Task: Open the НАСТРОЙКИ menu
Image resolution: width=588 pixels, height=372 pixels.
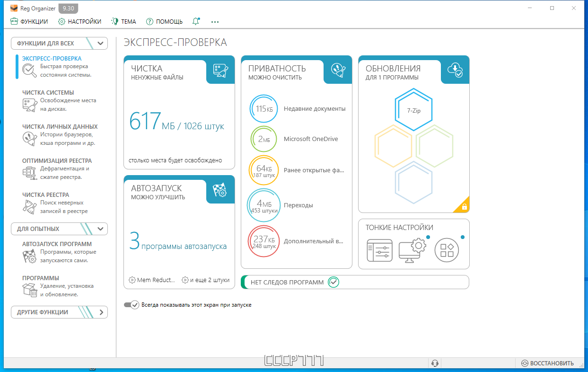Action: click(x=79, y=21)
